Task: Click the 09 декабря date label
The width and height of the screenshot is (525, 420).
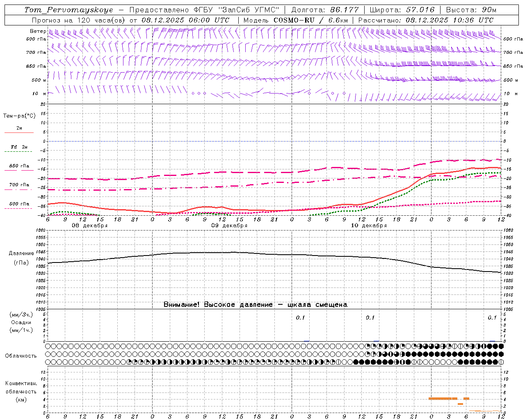Action: pyautogui.click(x=229, y=226)
